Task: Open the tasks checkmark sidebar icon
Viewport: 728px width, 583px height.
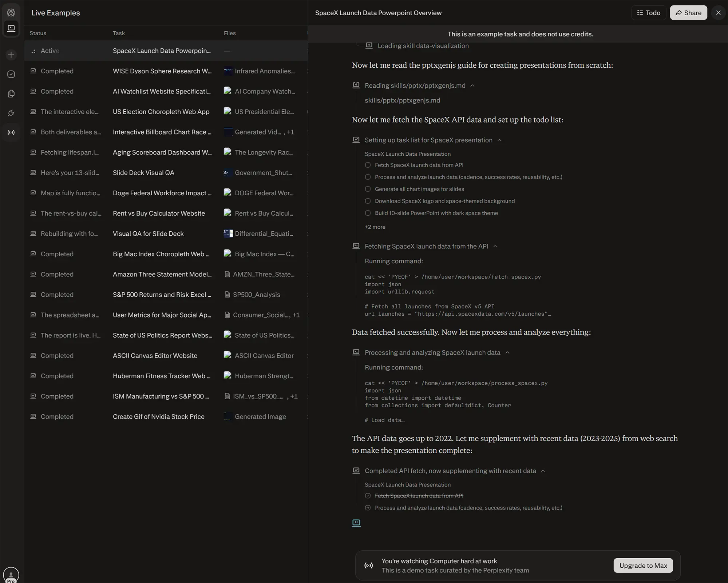Action: pyautogui.click(x=11, y=74)
